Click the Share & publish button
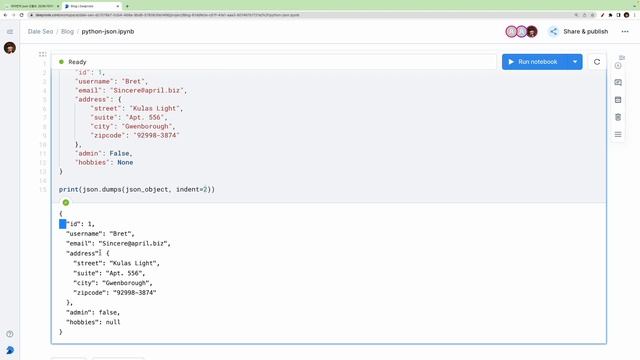Viewport: 640px width, 360px height. pos(585,31)
